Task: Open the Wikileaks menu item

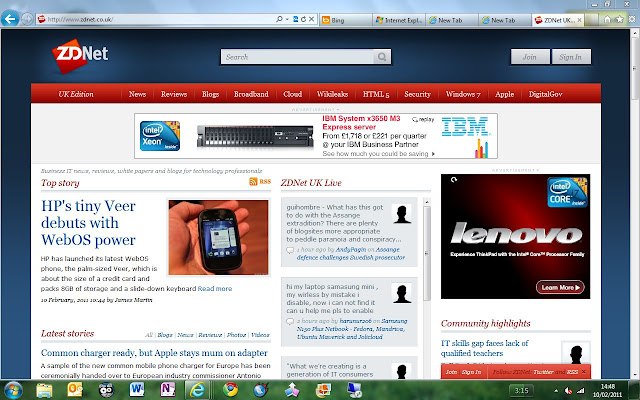Action: click(x=332, y=94)
